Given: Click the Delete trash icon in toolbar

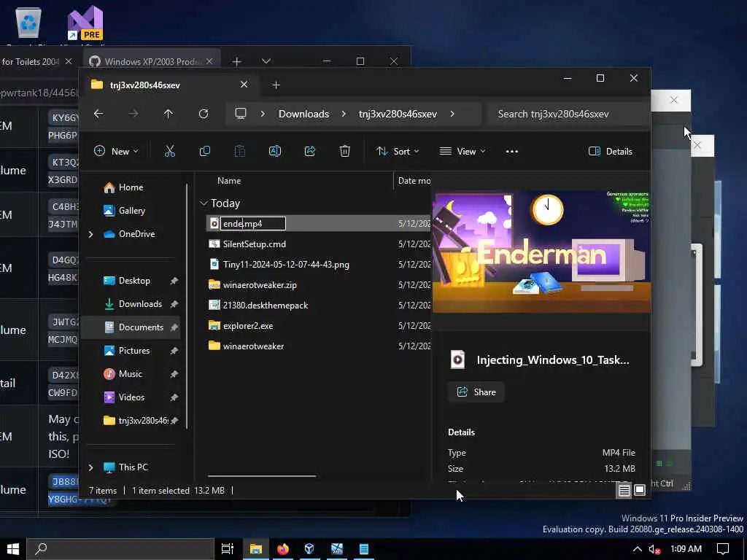Looking at the screenshot, I should tap(344, 152).
